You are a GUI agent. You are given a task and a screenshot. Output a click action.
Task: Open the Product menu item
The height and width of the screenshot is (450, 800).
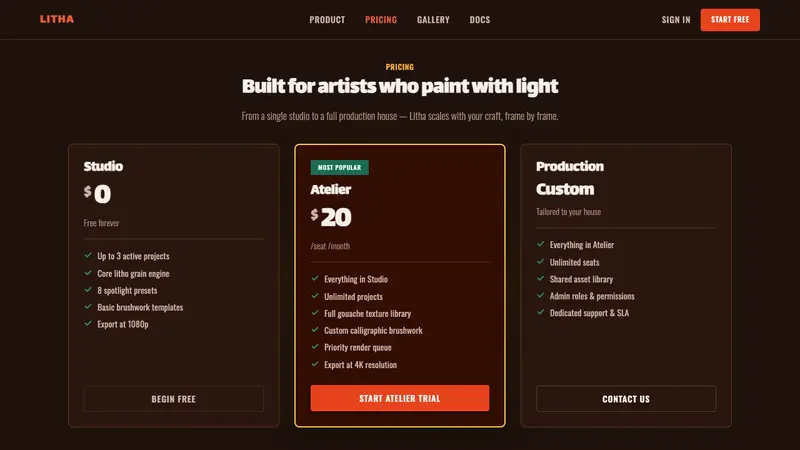click(327, 19)
